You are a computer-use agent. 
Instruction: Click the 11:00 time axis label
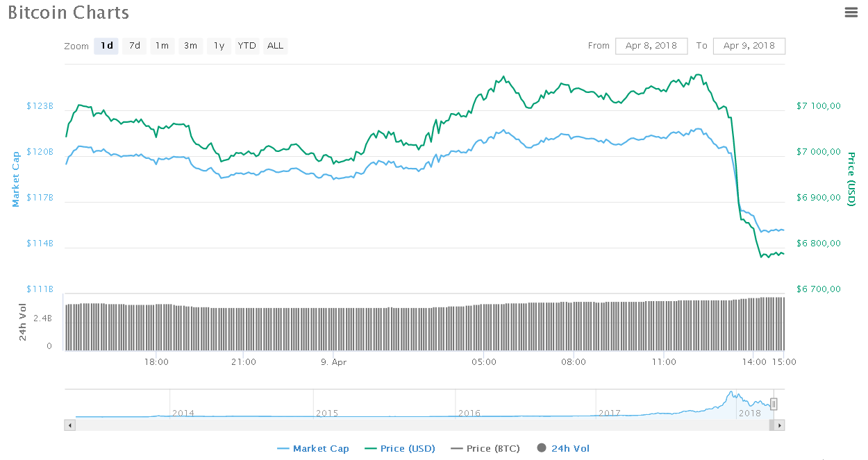(665, 362)
